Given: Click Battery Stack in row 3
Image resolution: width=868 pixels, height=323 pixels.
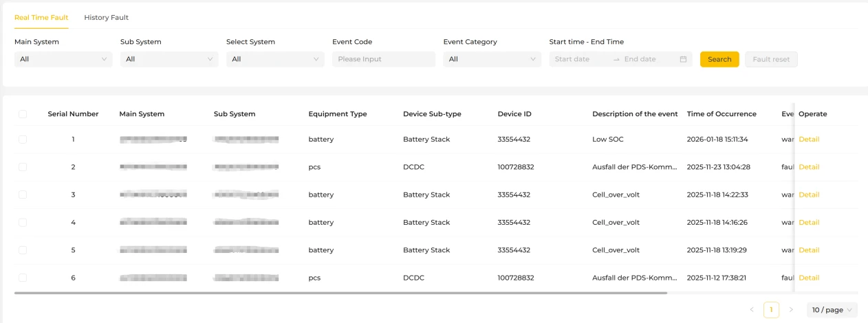Looking at the screenshot, I should click(426, 194).
